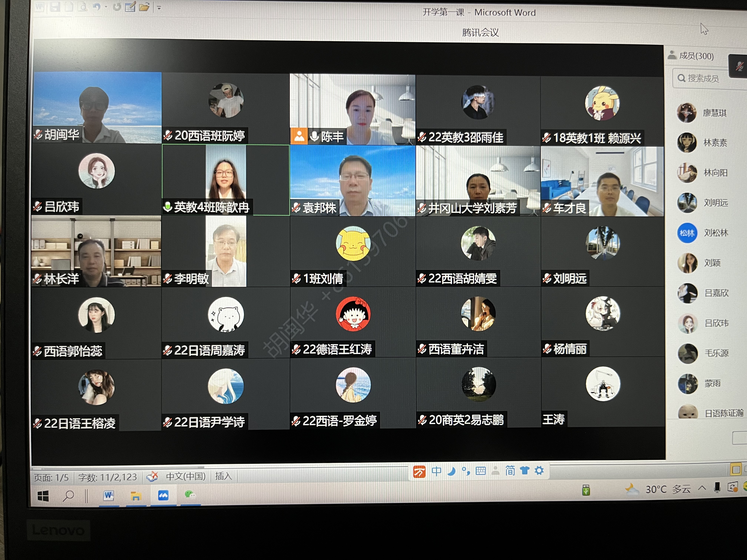The image size is (747, 560).
Task: Expand hidden system tray icons chevron
Action: point(702,487)
